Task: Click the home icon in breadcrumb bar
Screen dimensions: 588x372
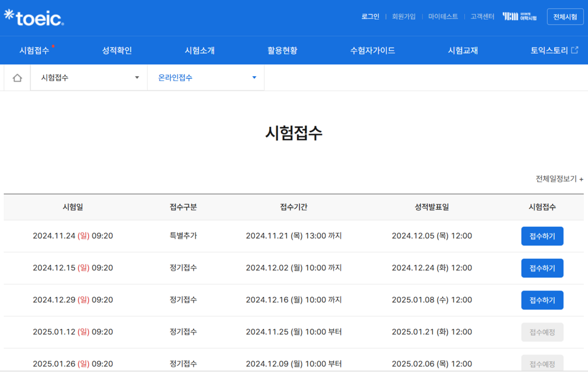Action: pos(17,78)
